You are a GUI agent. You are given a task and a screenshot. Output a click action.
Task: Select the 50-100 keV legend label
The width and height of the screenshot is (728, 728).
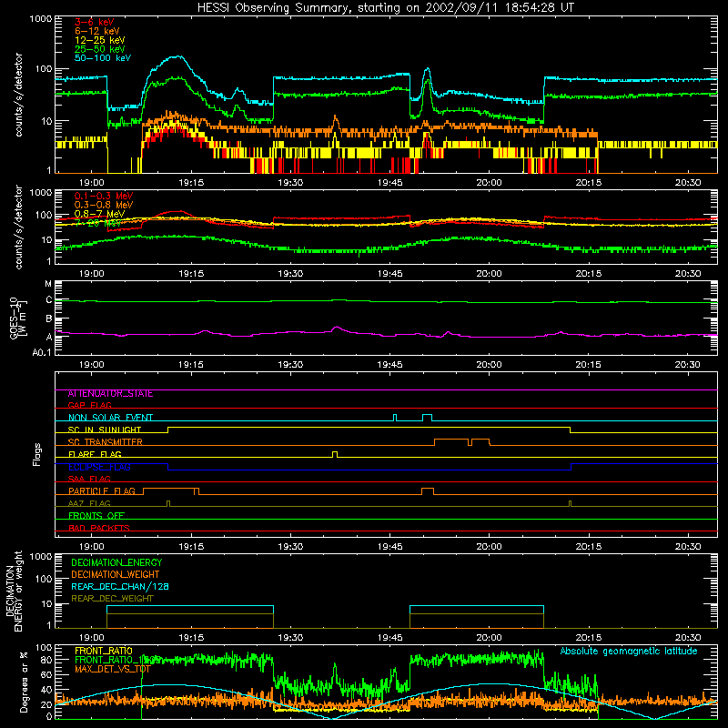pyautogui.click(x=103, y=58)
